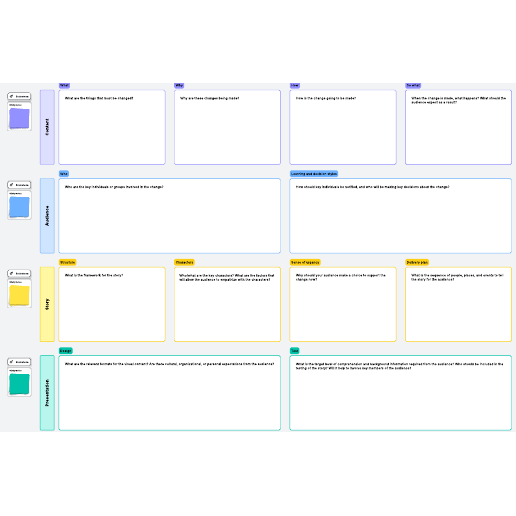Click the brainstorm button beside the Audience row

click(x=19, y=185)
